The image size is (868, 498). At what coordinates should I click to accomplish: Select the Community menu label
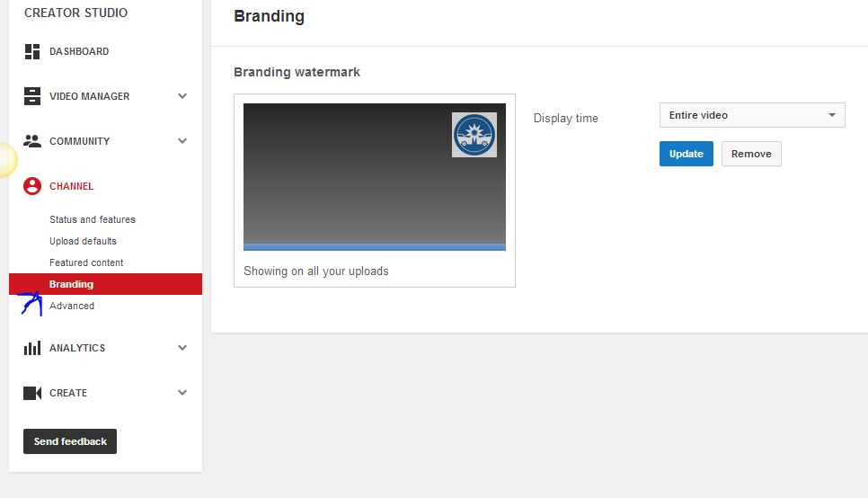79,141
